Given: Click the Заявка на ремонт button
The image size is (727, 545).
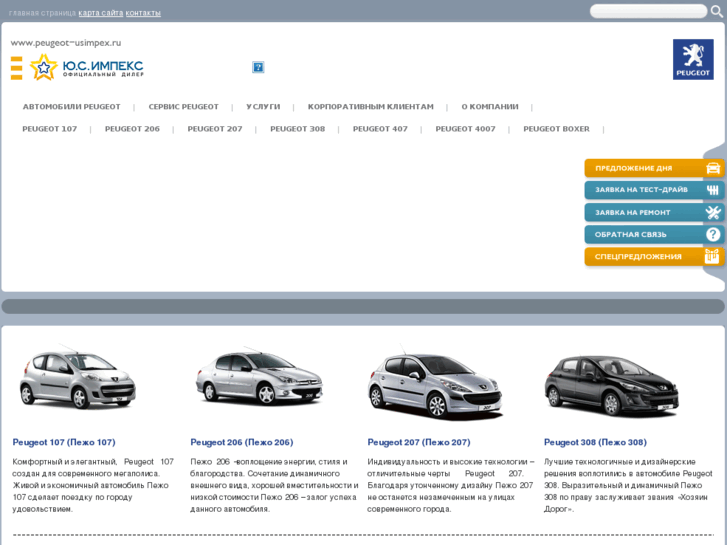Looking at the screenshot, I should (654, 212).
